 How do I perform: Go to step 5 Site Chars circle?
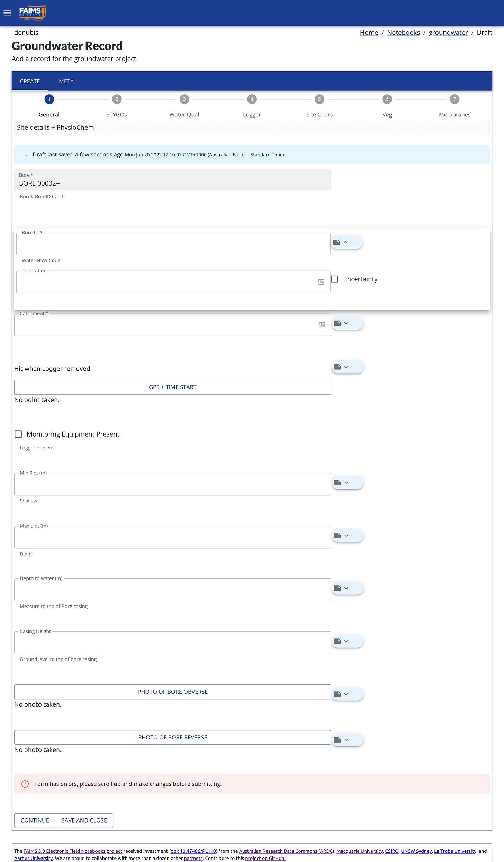[319, 99]
